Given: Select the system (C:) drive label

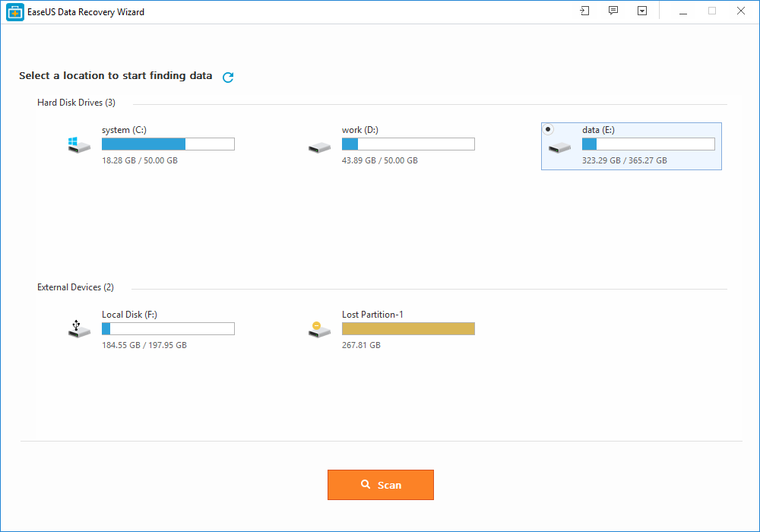Looking at the screenshot, I should [x=124, y=130].
